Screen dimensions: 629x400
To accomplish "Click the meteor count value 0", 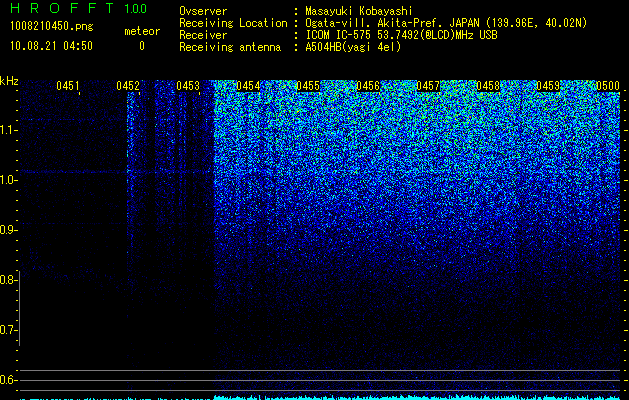I will tap(142, 46).
